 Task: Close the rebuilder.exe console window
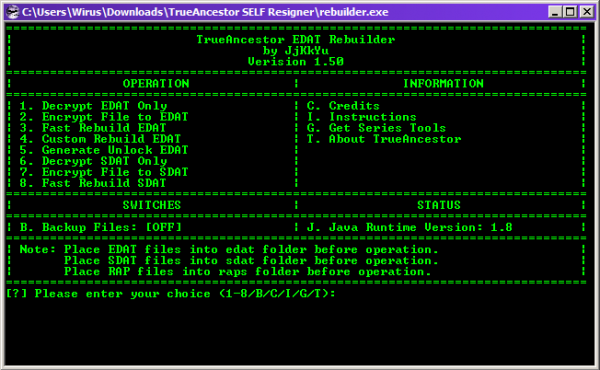click(x=587, y=12)
